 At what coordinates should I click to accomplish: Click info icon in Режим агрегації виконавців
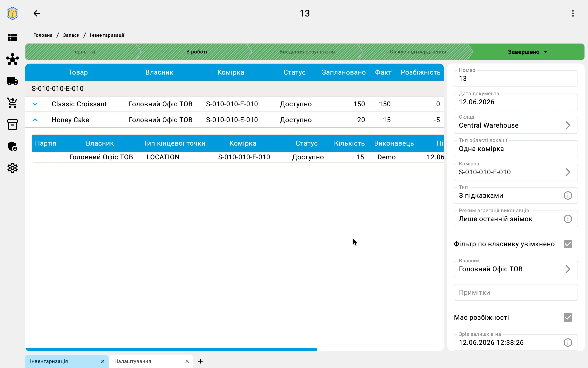[568, 219]
